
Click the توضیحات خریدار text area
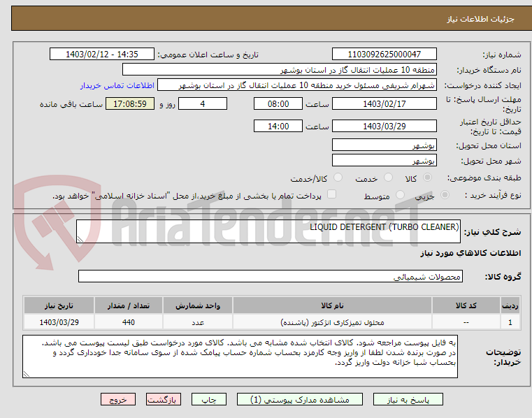tap(240, 356)
